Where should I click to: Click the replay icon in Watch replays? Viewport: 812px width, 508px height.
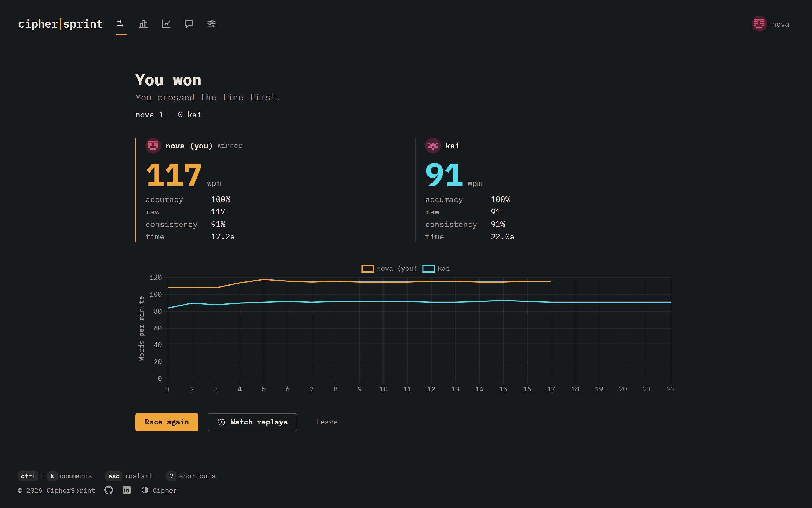[221, 422]
